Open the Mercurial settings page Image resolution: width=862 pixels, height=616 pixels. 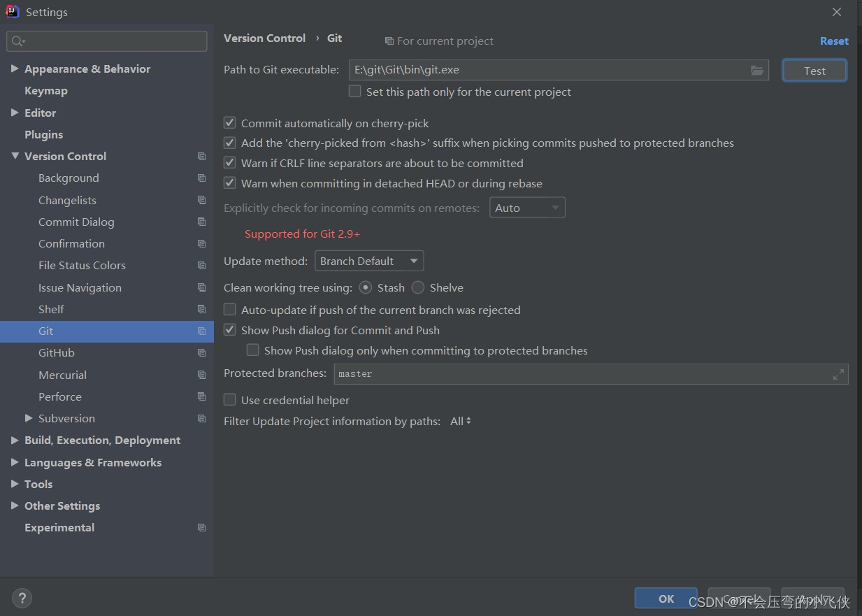[63, 375]
